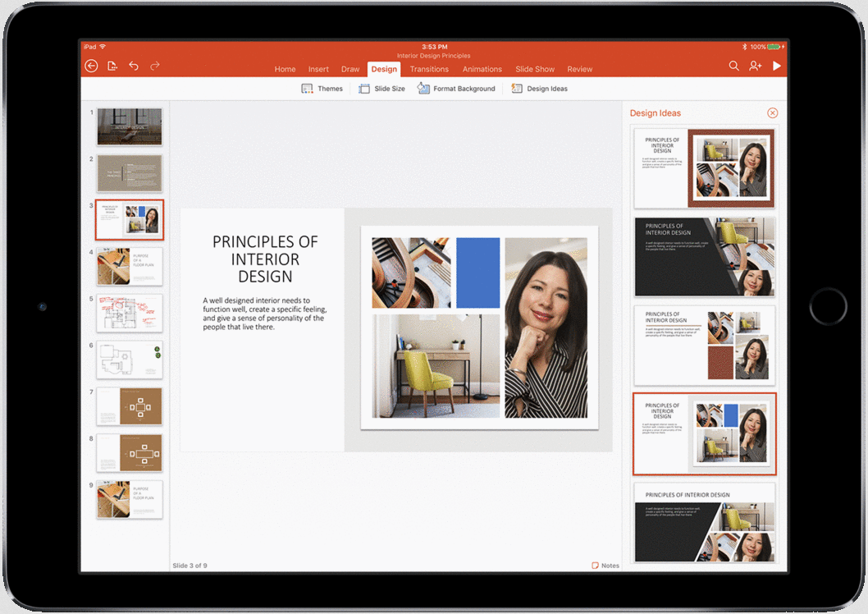
Task: Select slide 6 thumbnail
Action: point(130,360)
